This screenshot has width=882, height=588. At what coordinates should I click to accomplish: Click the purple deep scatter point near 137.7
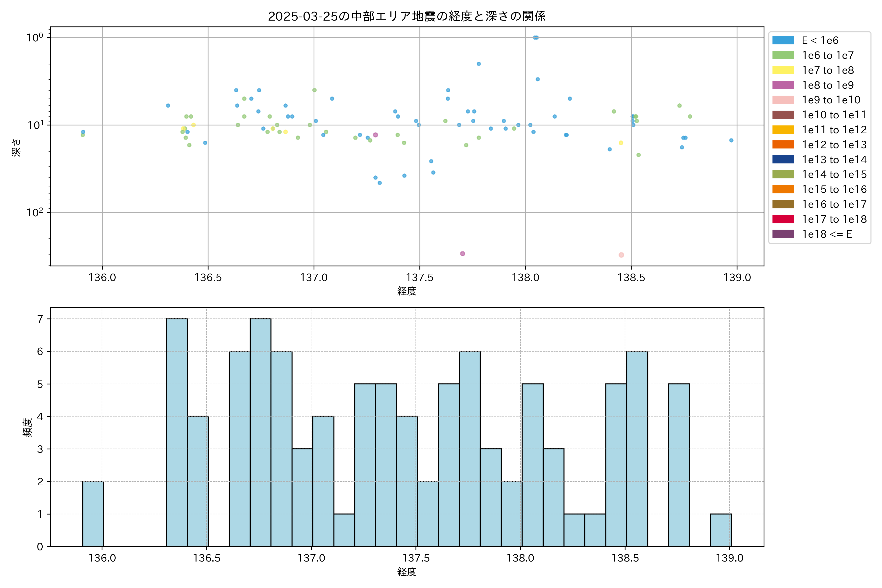point(462,254)
